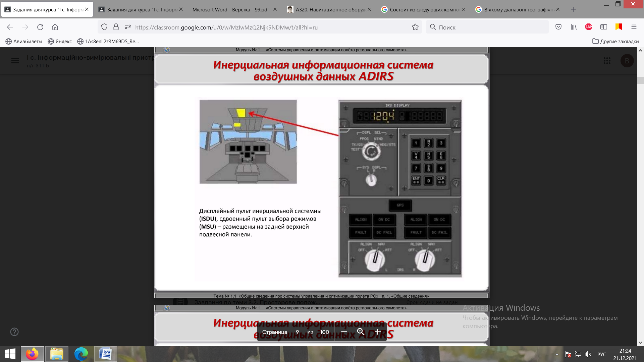Go forward to the next page
This screenshot has width=644, height=362.
[25, 27]
